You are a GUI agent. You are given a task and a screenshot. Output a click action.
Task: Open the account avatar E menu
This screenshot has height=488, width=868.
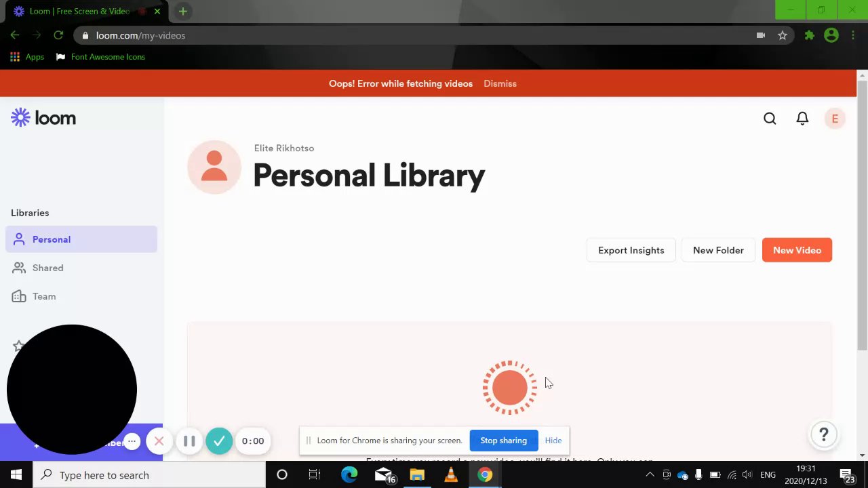tap(835, 119)
